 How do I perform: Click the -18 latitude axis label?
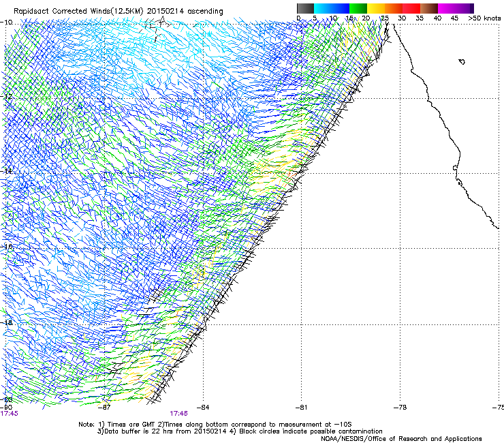(6, 322)
